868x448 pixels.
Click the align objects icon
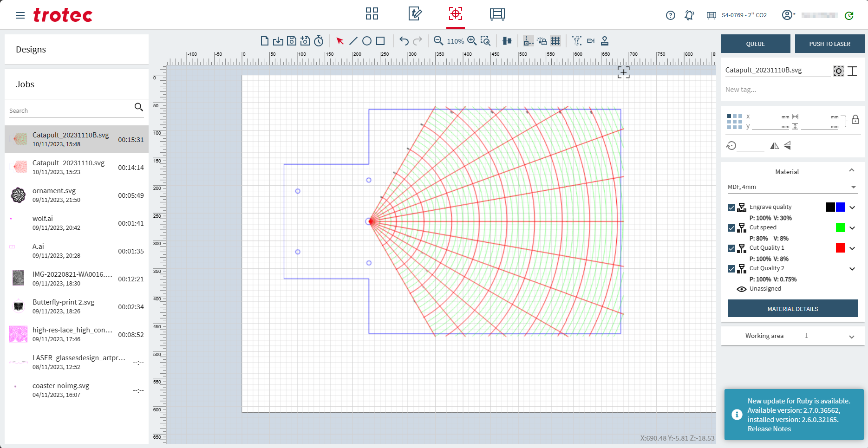pyautogui.click(x=507, y=41)
